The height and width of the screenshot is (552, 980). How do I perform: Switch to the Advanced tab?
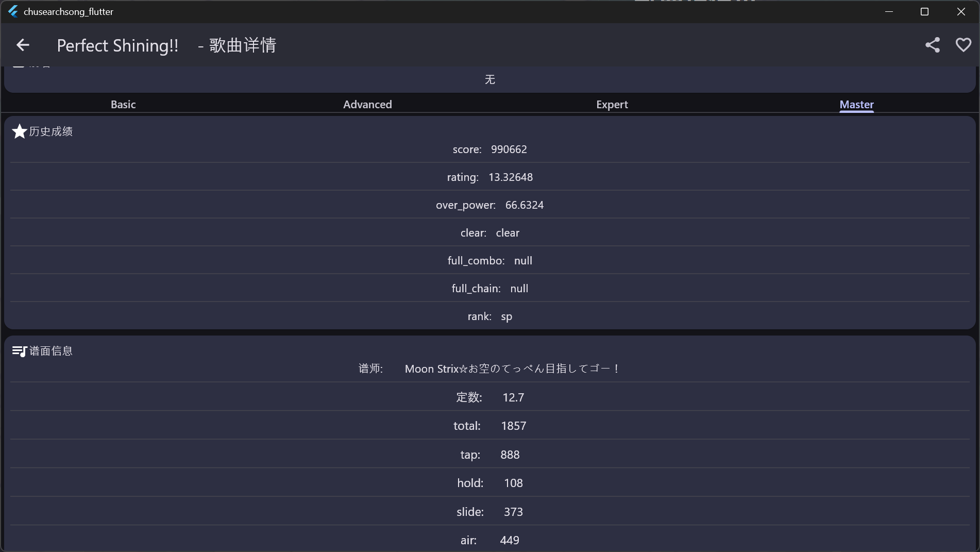point(367,104)
